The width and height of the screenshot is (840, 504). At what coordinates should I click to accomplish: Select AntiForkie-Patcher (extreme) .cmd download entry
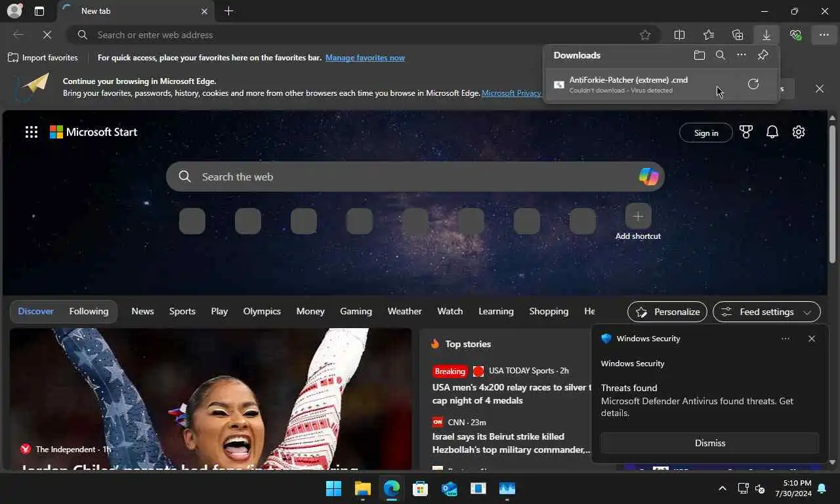[x=661, y=85]
